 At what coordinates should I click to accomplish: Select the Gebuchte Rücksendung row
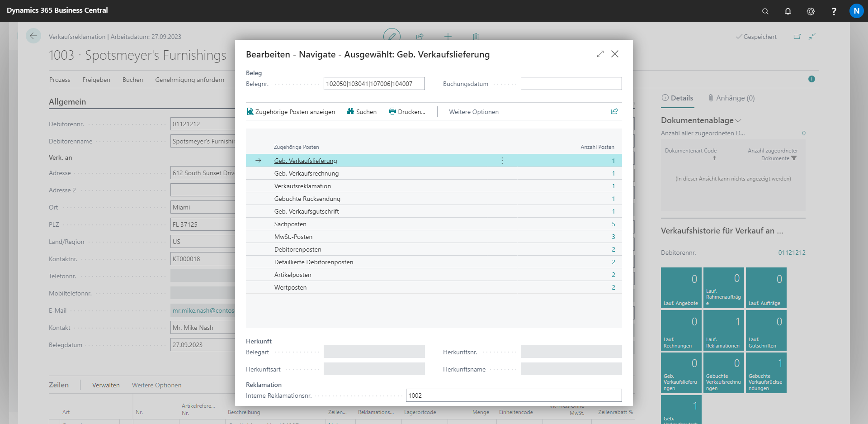coord(434,199)
